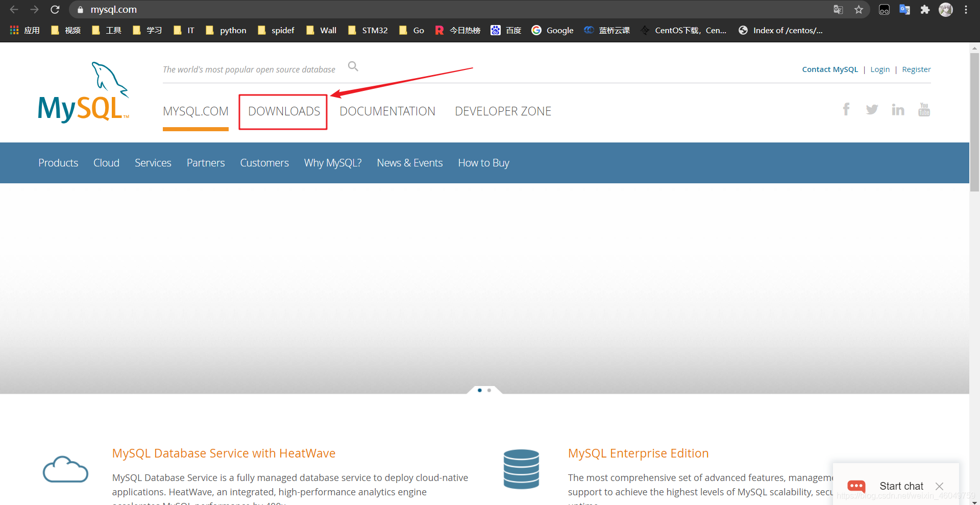Open the Chrome profile avatar
Image resolution: width=980 pixels, height=505 pixels.
[x=946, y=9]
